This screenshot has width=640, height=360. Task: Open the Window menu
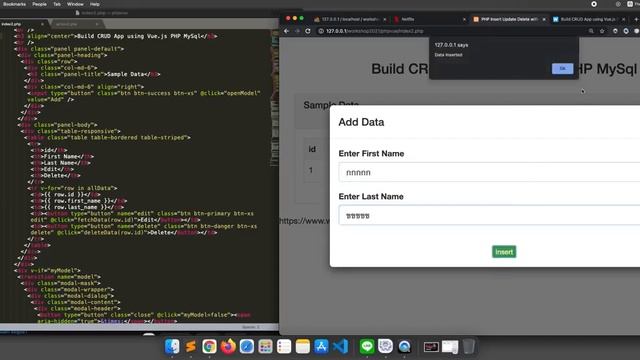coord(75,4)
